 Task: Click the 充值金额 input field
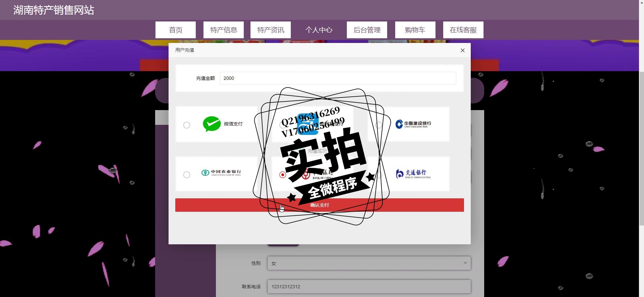tap(338, 78)
